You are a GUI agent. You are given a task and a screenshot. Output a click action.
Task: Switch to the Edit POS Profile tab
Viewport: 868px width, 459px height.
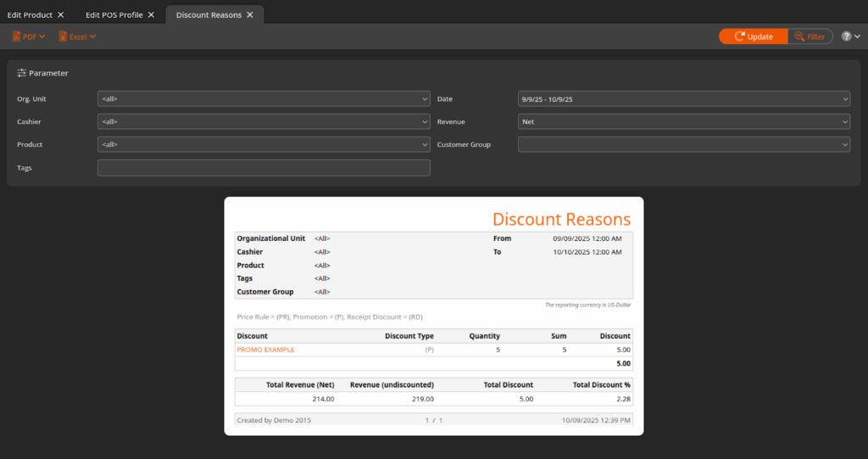click(114, 15)
